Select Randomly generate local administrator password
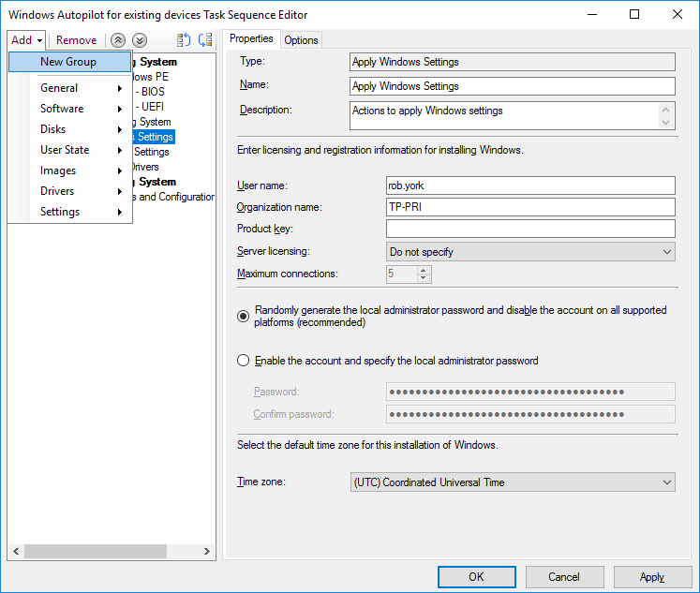This screenshot has width=700, height=593. [243, 317]
